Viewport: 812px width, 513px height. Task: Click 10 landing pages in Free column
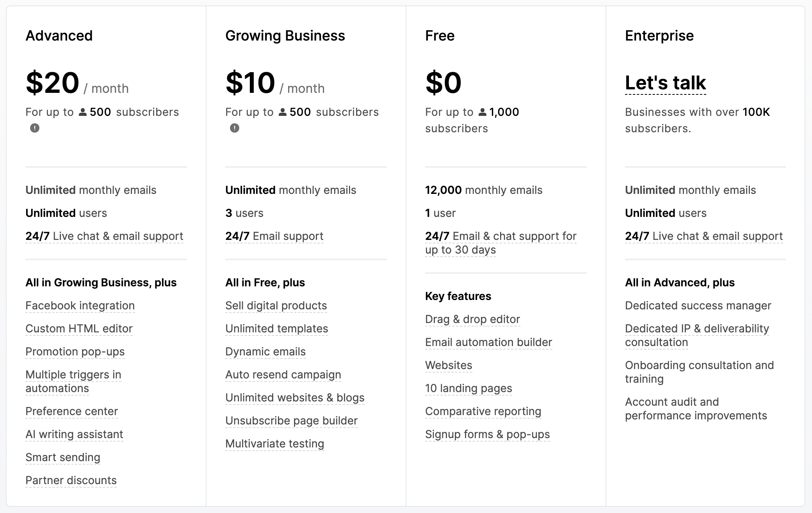tap(468, 388)
